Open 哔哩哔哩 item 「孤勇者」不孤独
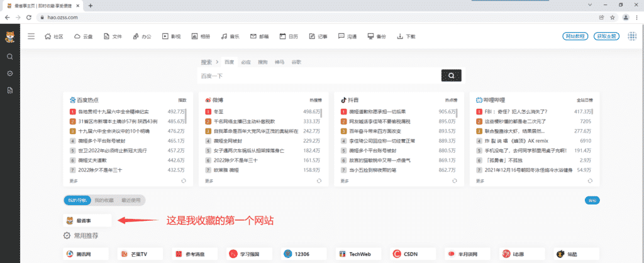 click(504, 160)
